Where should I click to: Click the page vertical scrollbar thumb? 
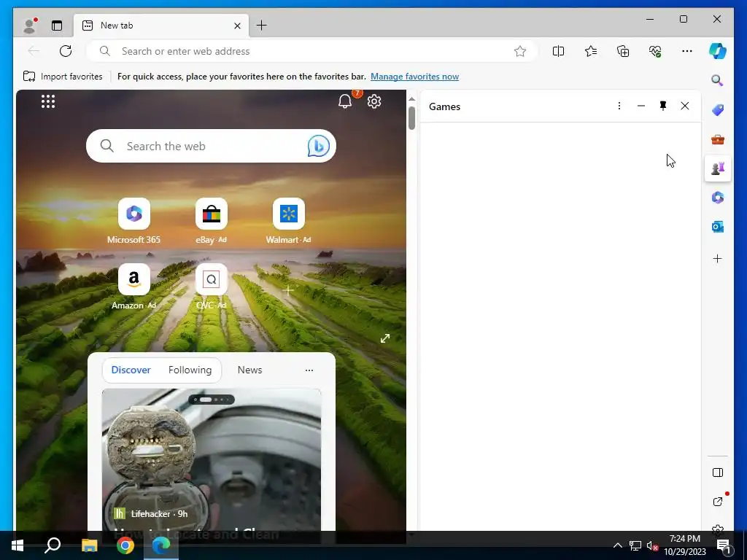(x=411, y=117)
